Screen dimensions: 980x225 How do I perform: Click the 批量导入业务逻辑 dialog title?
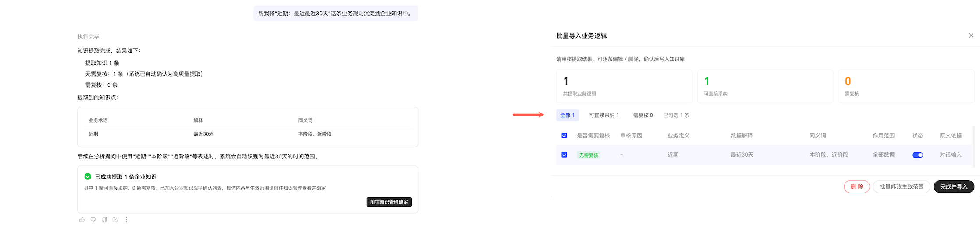(581, 35)
